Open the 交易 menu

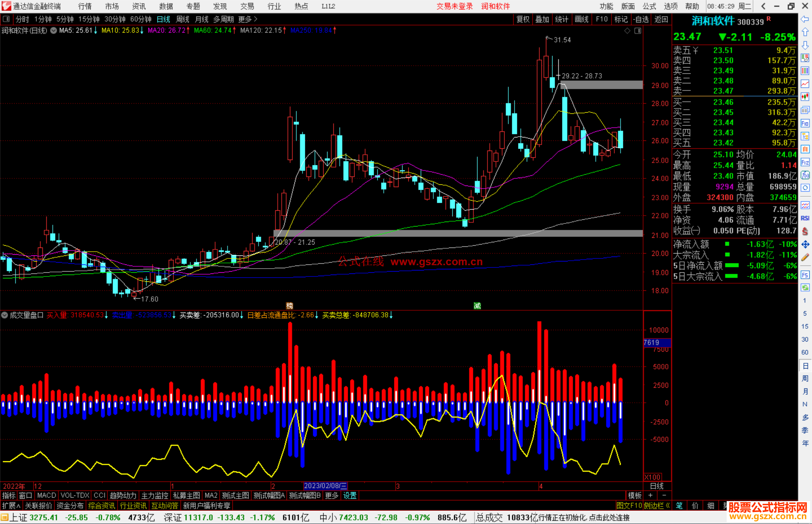pos(247,6)
